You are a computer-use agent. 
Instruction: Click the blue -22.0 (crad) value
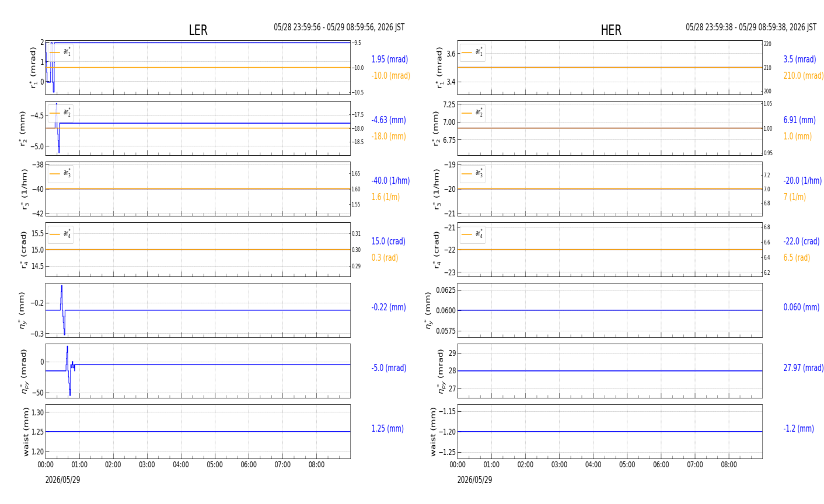pos(801,242)
